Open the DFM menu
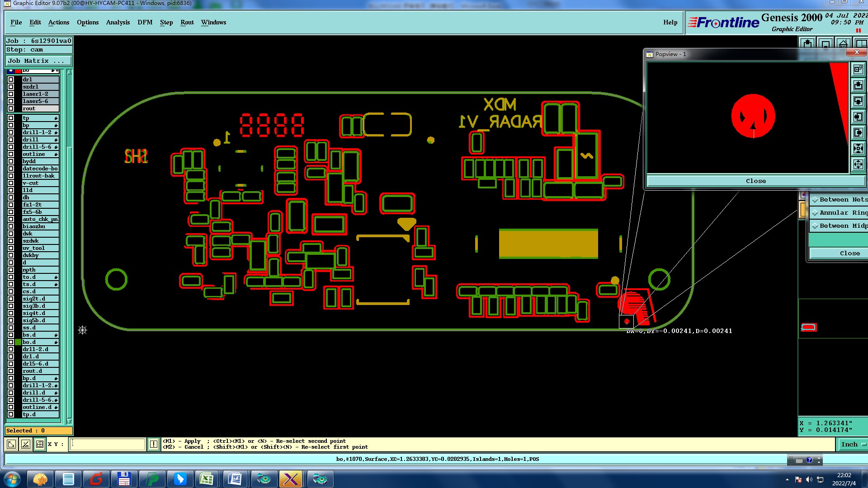Screen dimensions: 868x488 point(145,22)
